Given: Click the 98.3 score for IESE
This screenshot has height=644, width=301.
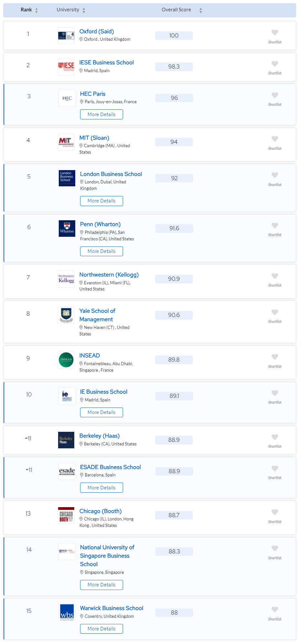Looking at the screenshot, I should tap(174, 67).
